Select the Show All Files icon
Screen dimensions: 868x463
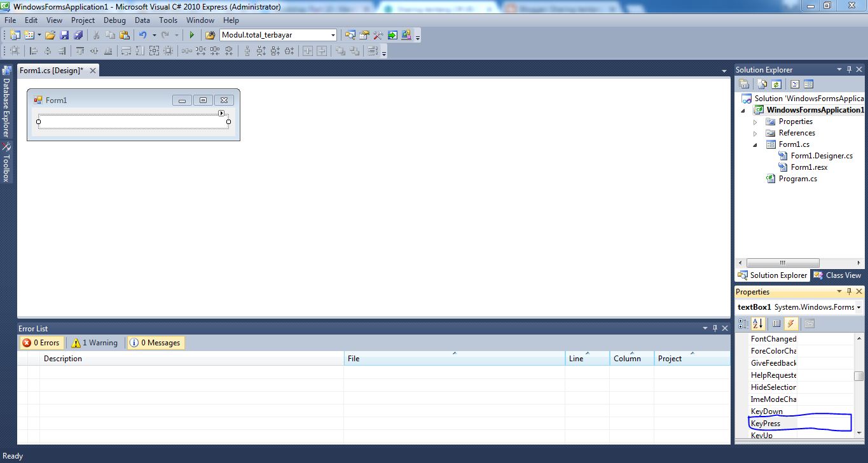tap(762, 83)
